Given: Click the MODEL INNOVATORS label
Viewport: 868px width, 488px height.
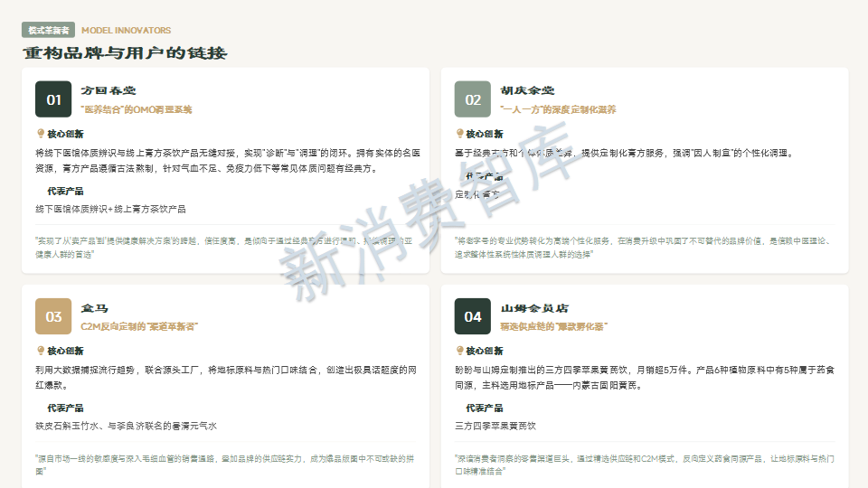Looking at the screenshot, I should [126, 30].
